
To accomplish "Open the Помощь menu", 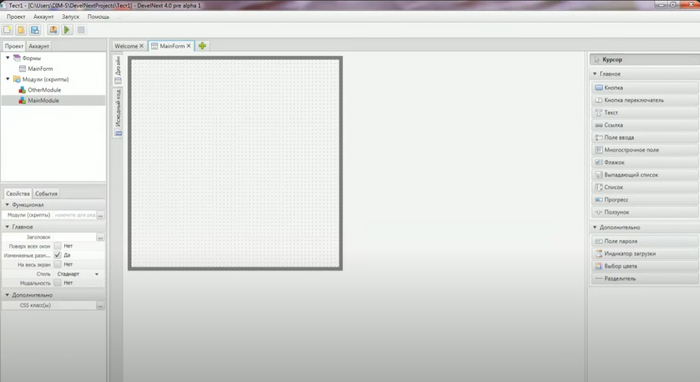I will pyautogui.click(x=98, y=17).
